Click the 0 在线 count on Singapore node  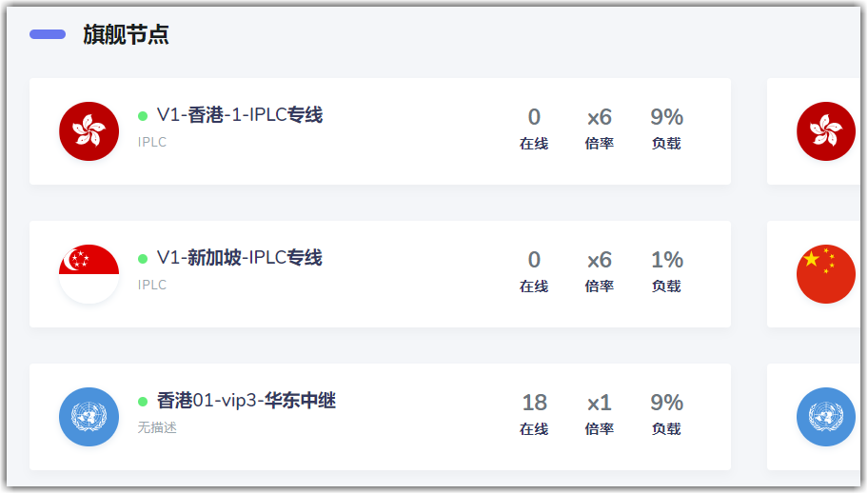click(534, 260)
